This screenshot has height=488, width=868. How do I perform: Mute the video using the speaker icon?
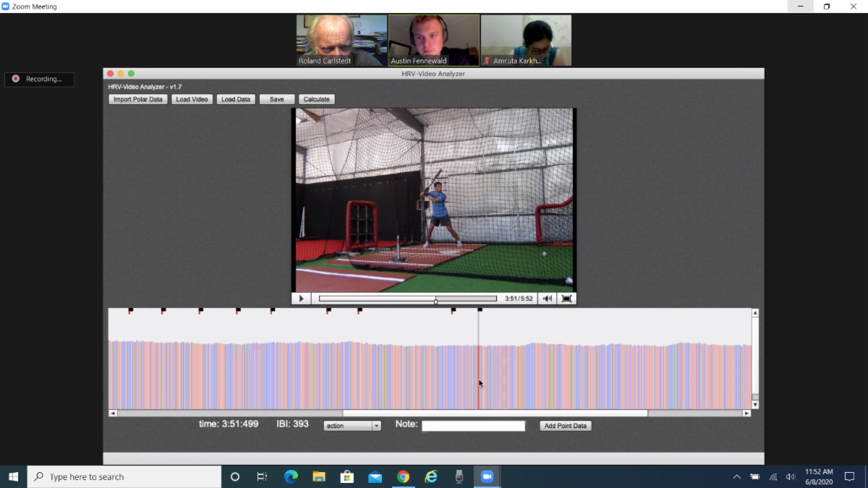click(548, 299)
